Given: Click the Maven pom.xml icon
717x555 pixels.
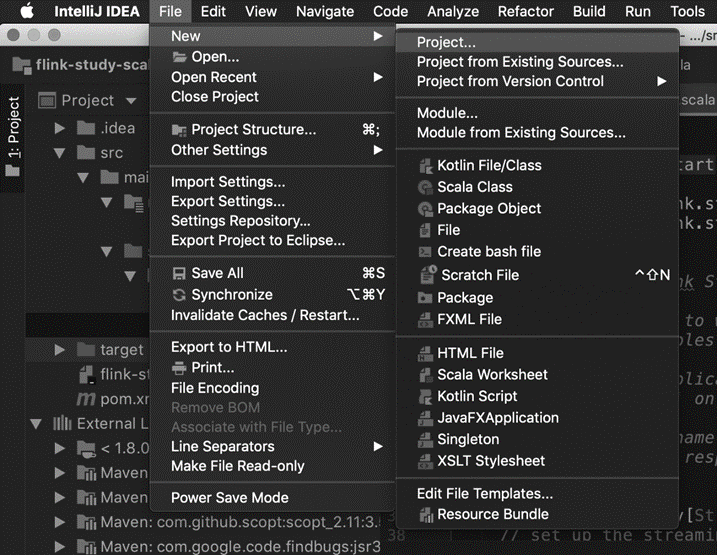Looking at the screenshot, I should [x=86, y=399].
